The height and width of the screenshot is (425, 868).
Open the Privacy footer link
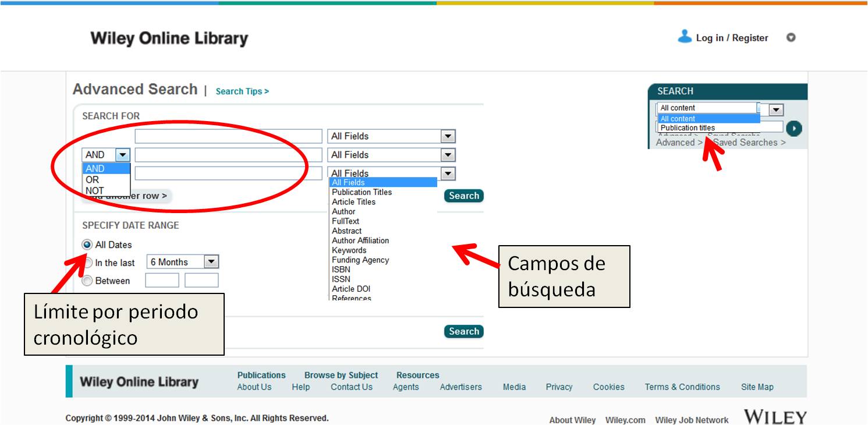click(559, 387)
